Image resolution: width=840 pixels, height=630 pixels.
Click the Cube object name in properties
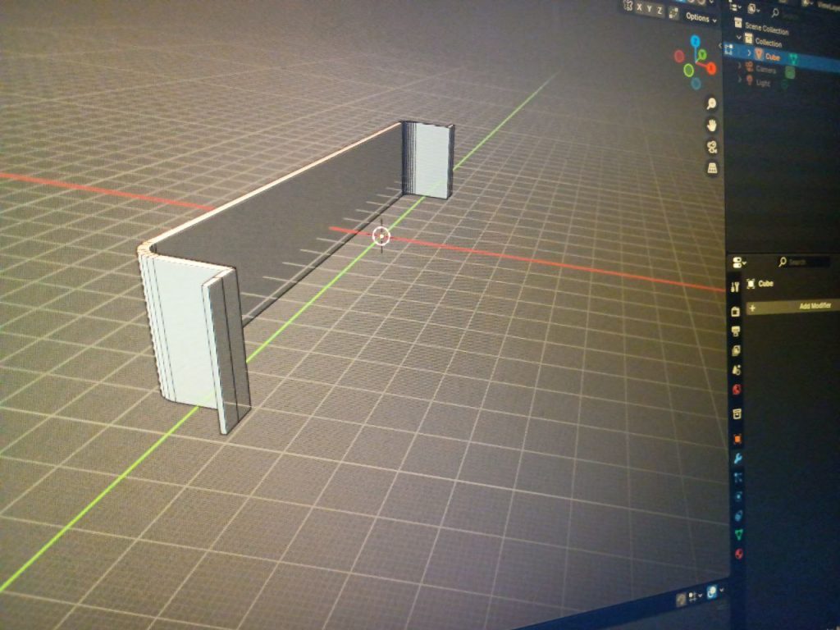[765, 283]
